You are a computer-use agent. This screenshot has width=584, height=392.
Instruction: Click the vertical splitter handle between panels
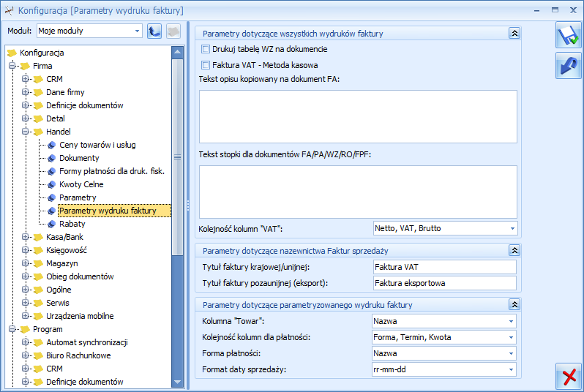pyautogui.click(x=187, y=206)
